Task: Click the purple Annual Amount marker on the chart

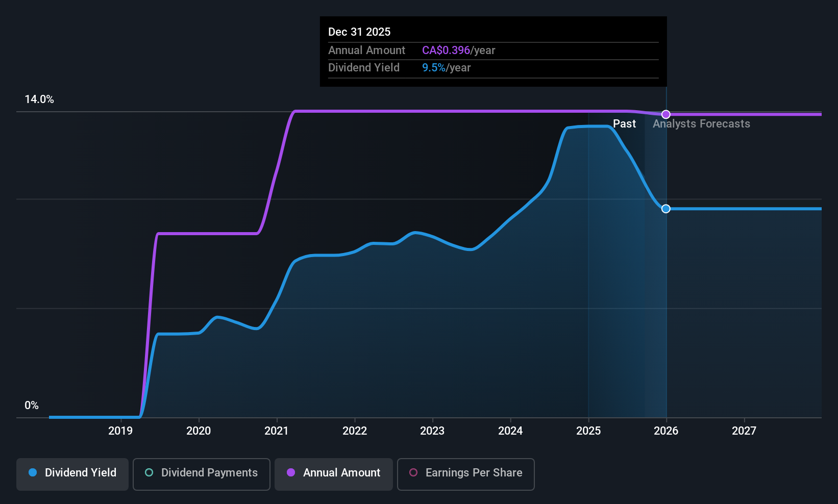Action: [666, 114]
